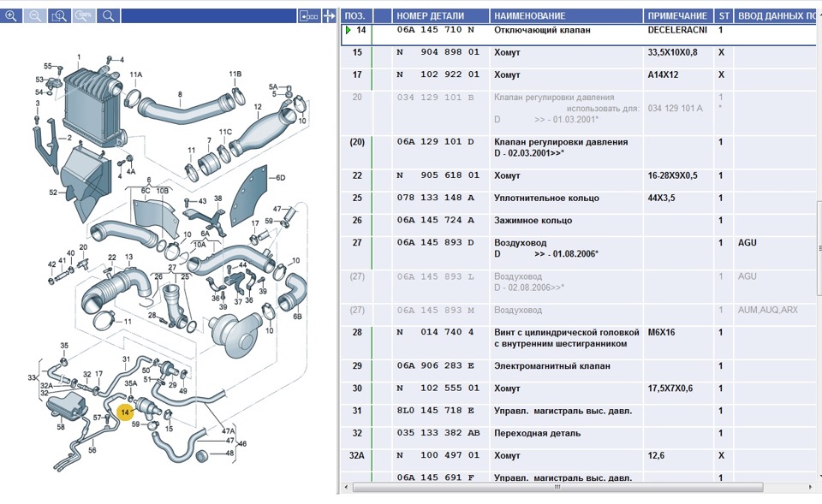Select callout 20 on the diagram
Screen dimensions: 822x504
(x=83, y=247)
